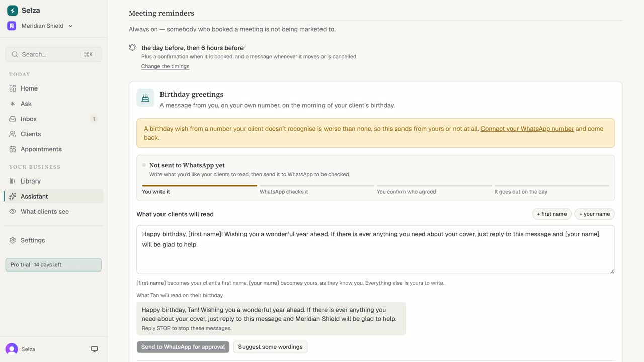Click the Library books icon

pos(13,181)
